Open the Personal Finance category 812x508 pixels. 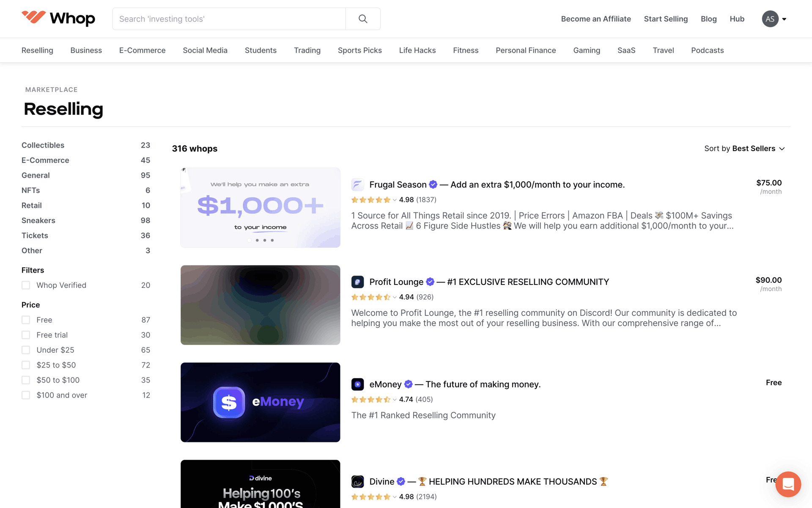(526, 50)
